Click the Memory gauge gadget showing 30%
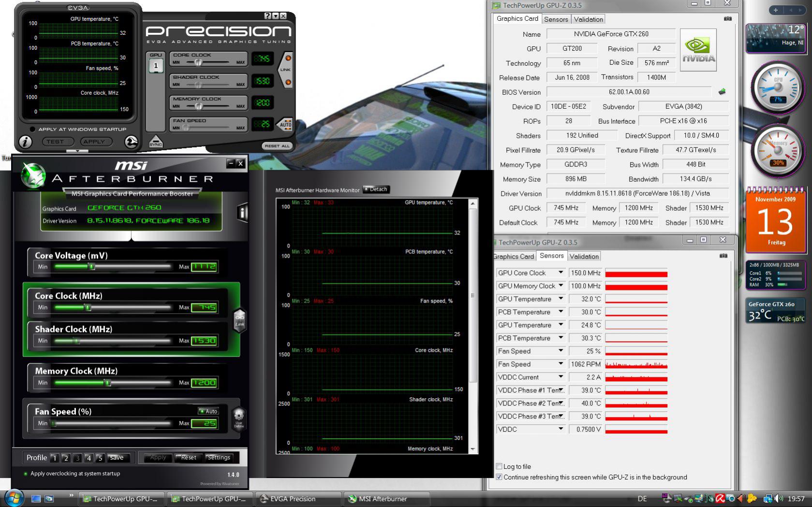The width and height of the screenshot is (812, 507). [x=777, y=151]
